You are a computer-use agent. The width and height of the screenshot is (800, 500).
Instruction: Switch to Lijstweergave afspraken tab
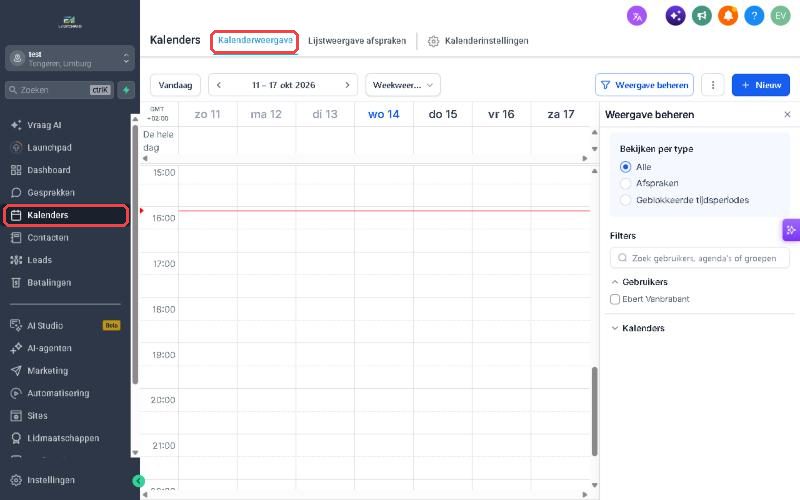pyautogui.click(x=357, y=41)
